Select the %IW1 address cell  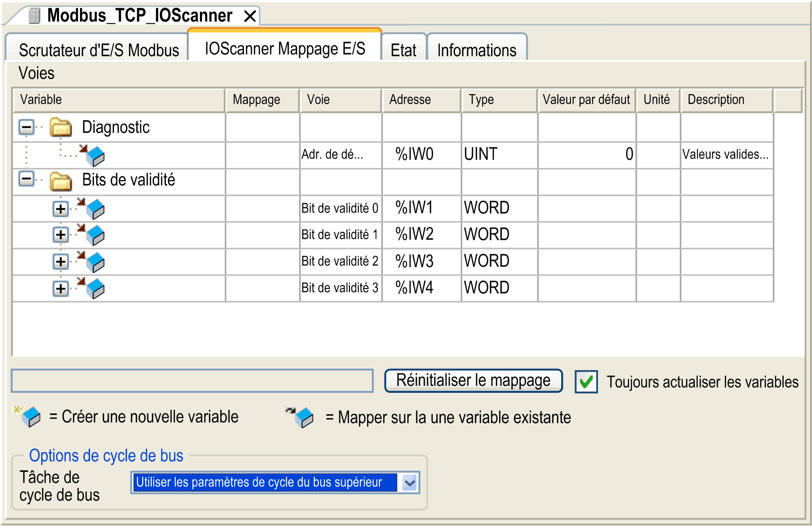[422, 208]
